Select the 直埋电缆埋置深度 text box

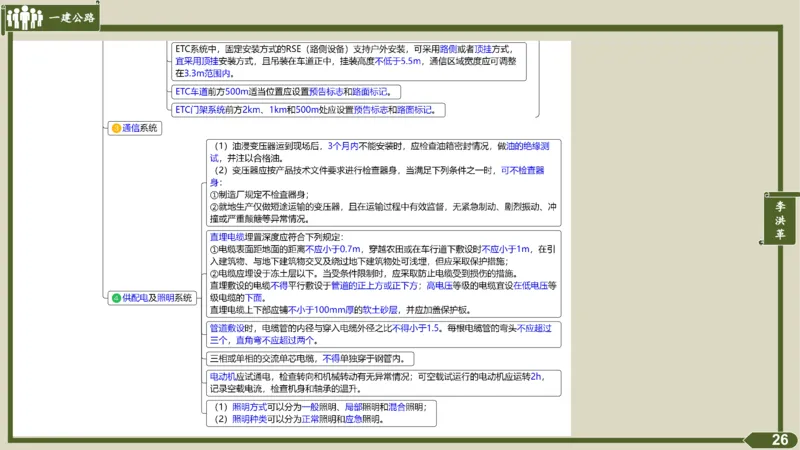coord(384,273)
